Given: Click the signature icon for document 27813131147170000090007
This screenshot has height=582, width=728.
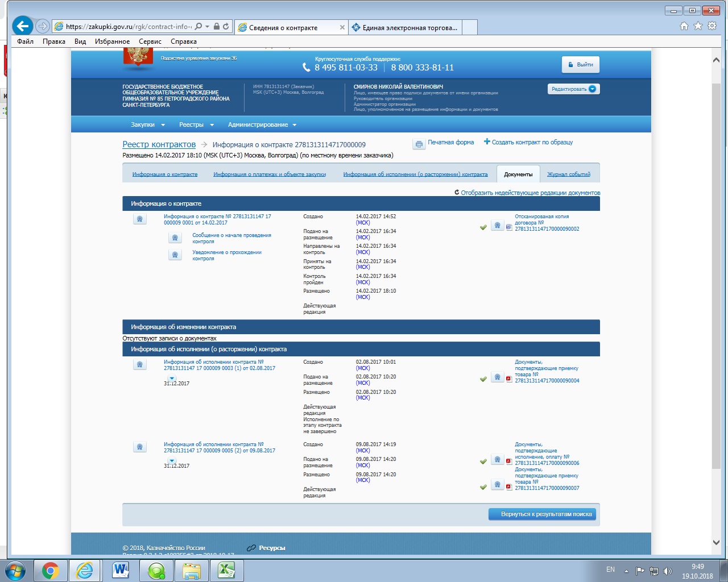Looking at the screenshot, I should [497, 485].
